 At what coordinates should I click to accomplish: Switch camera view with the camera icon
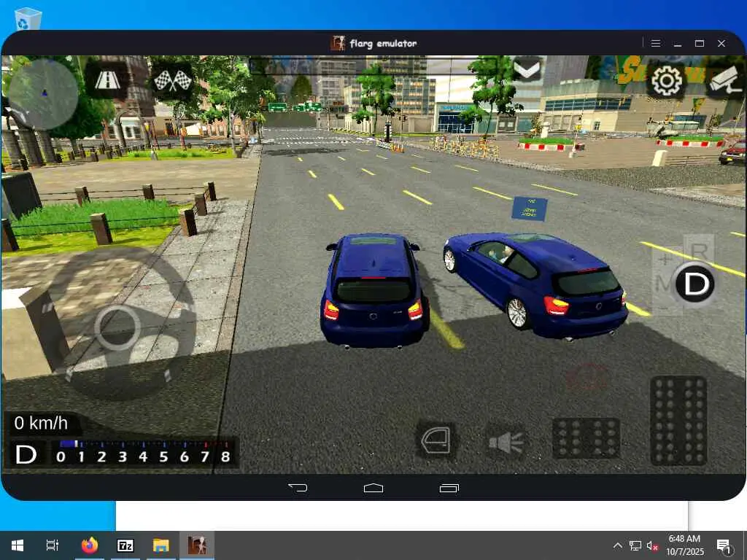click(724, 80)
